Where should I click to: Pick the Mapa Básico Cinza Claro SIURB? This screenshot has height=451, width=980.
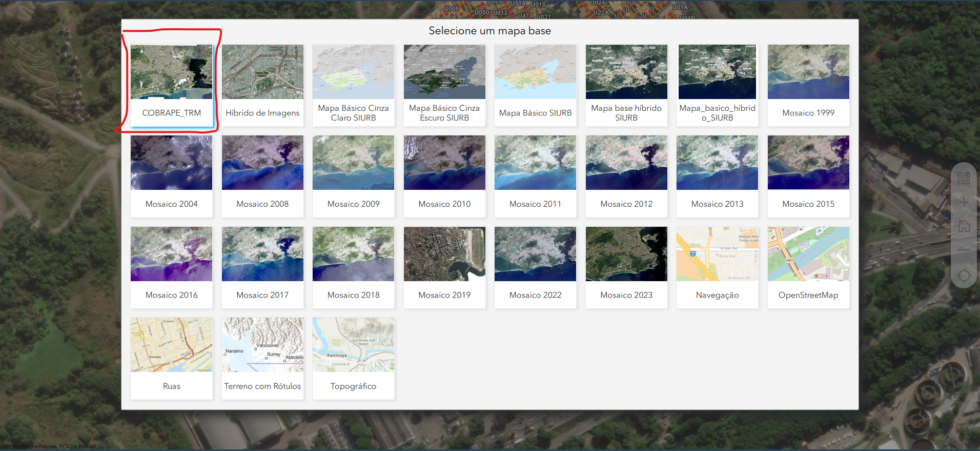354,85
